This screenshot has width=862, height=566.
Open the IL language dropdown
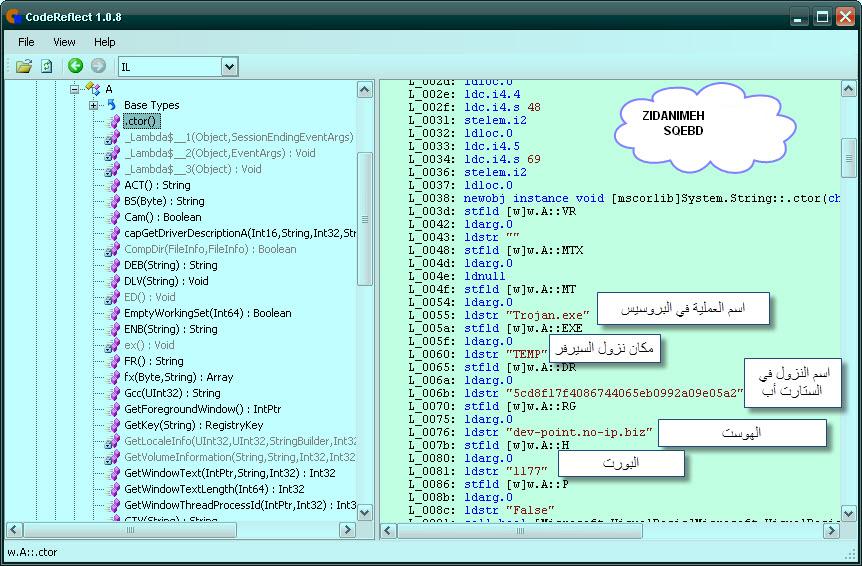[x=229, y=67]
